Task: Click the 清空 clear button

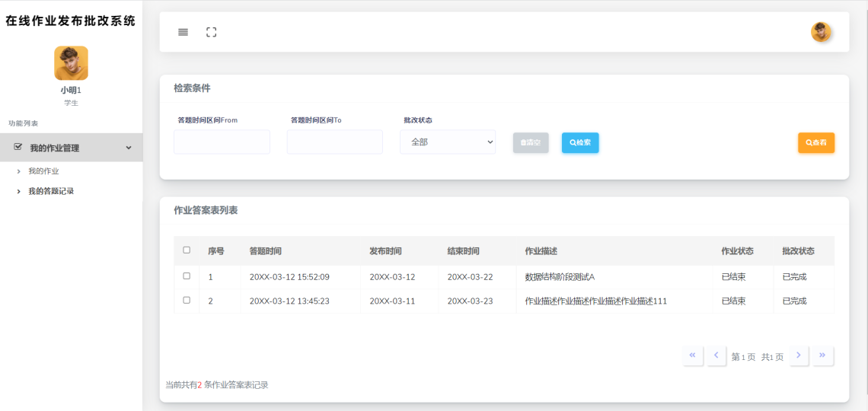Action: [x=531, y=143]
